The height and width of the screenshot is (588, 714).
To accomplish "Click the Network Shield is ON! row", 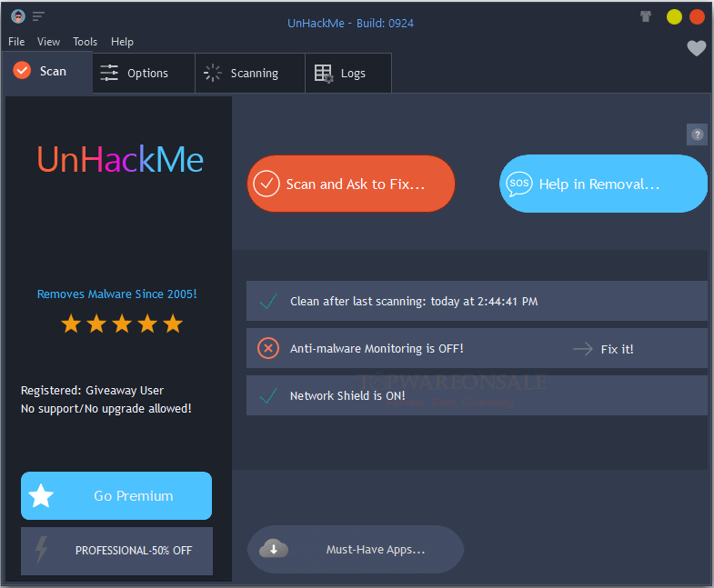I will point(477,395).
